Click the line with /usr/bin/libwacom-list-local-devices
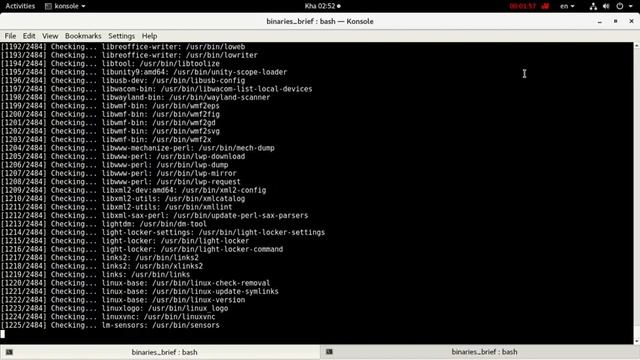640x360 pixels. click(156, 89)
